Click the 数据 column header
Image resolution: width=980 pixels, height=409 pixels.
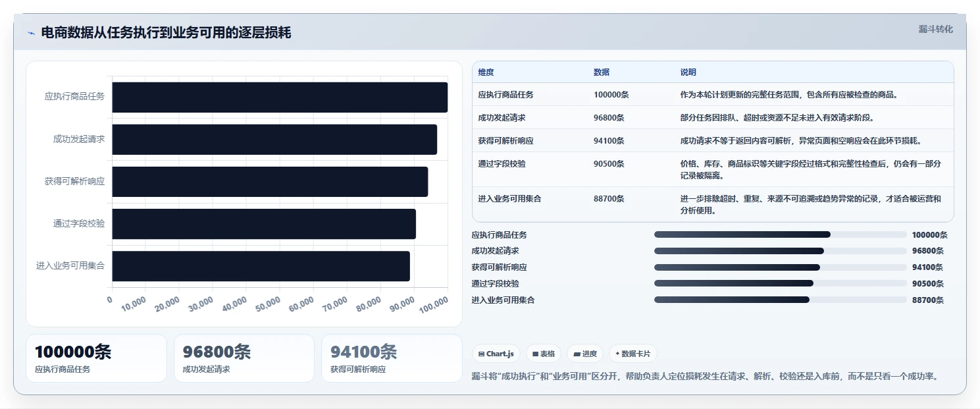[x=602, y=72]
